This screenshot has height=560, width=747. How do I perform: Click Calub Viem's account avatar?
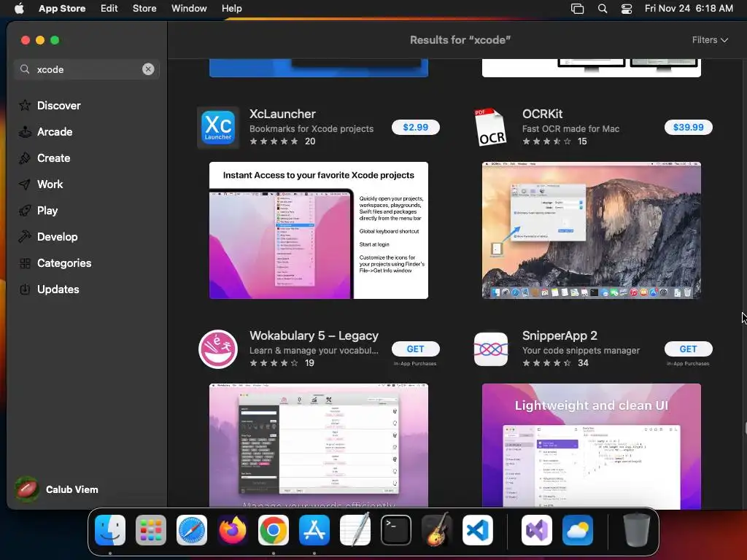(27, 489)
